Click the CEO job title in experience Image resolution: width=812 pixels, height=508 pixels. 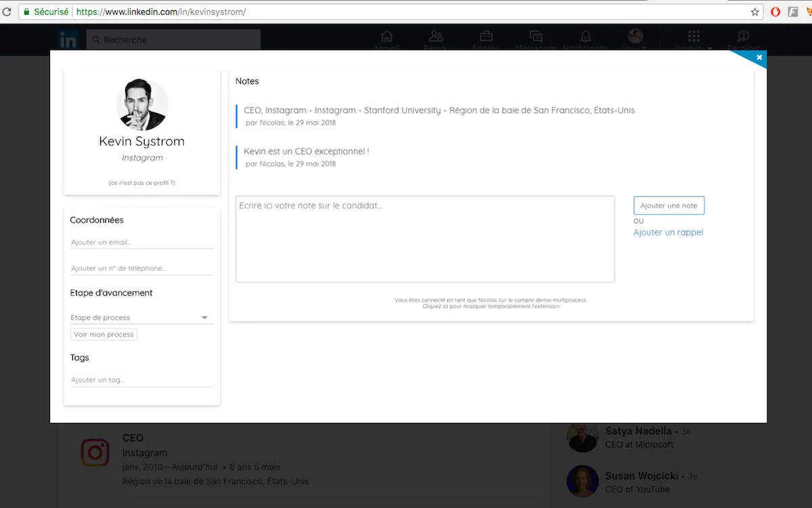pos(133,438)
